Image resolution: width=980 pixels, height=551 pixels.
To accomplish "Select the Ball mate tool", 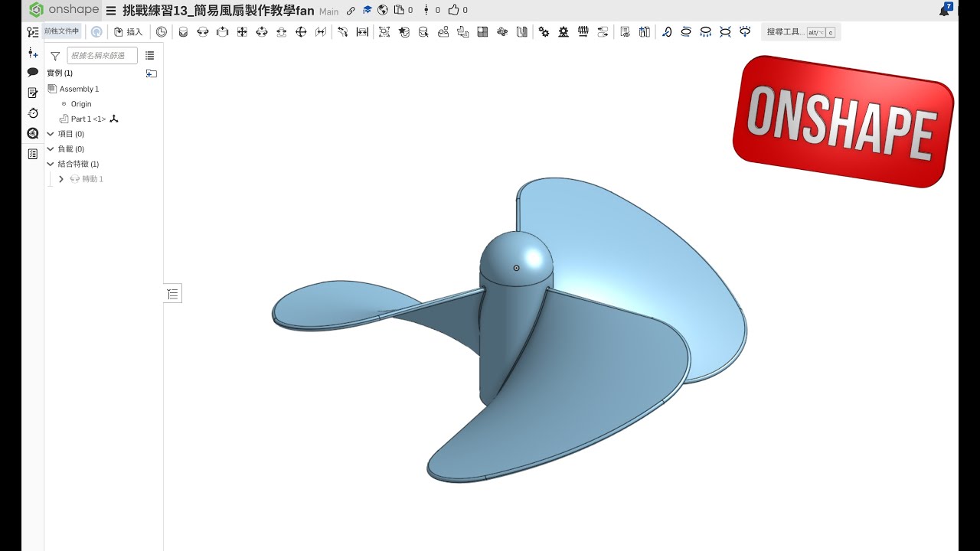I will (x=301, y=32).
